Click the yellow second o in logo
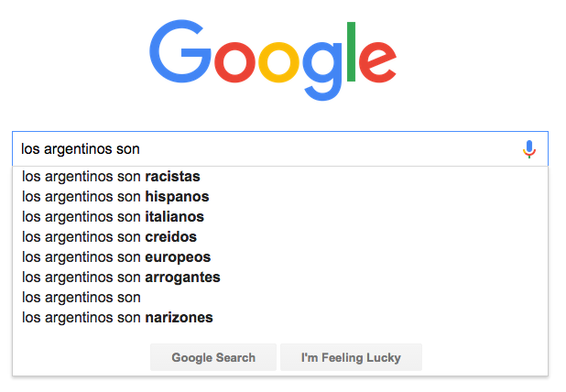The height and width of the screenshot is (392, 566). tap(278, 62)
